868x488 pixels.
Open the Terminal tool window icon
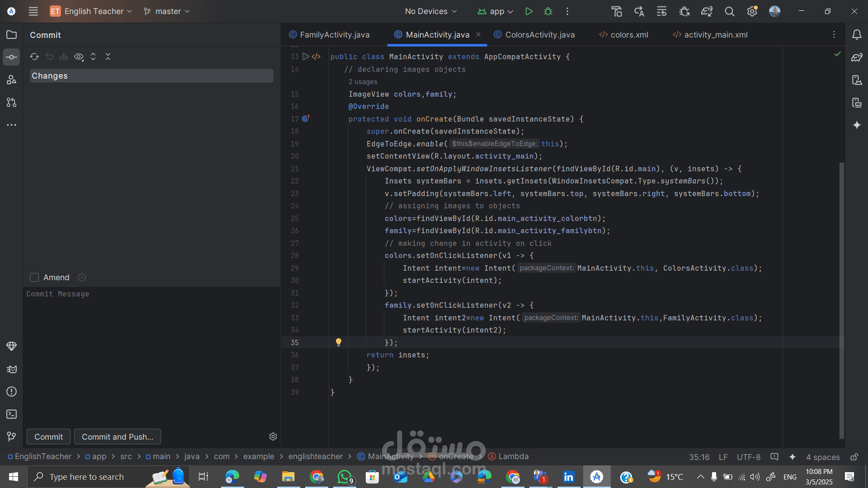point(12,414)
